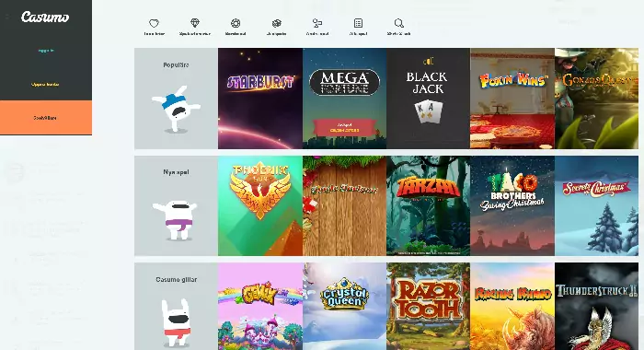644x350 pixels.
Task: Click the orange button in the sidebar
Action: click(46, 118)
